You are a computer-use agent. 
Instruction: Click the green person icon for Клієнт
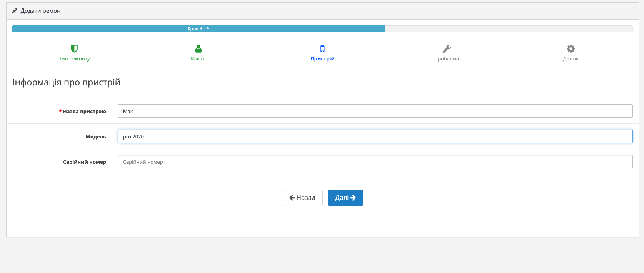coord(199,48)
